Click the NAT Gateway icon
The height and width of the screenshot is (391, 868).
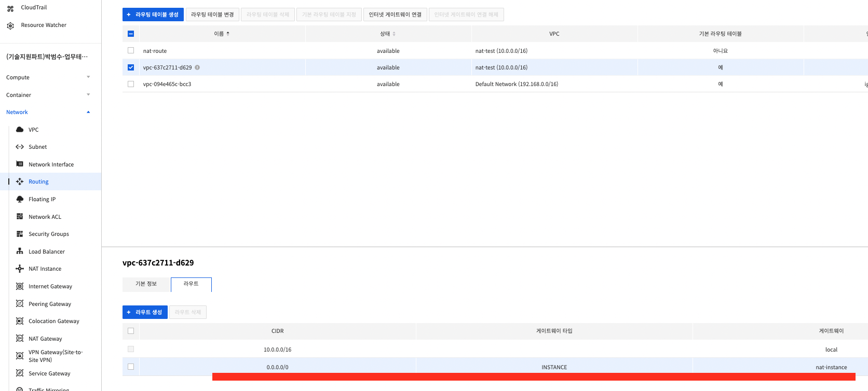coord(20,338)
